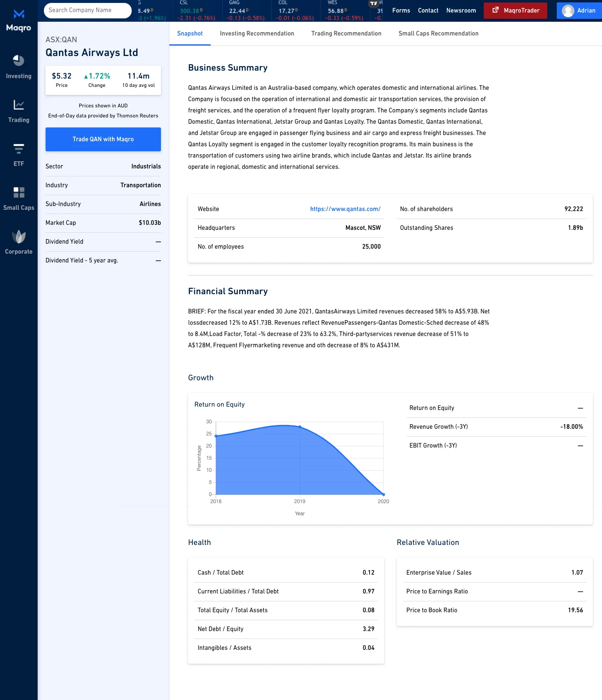This screenshot has width=602, height=700.
Task: Click the WES ticker quote
Action: coord(345,11)
